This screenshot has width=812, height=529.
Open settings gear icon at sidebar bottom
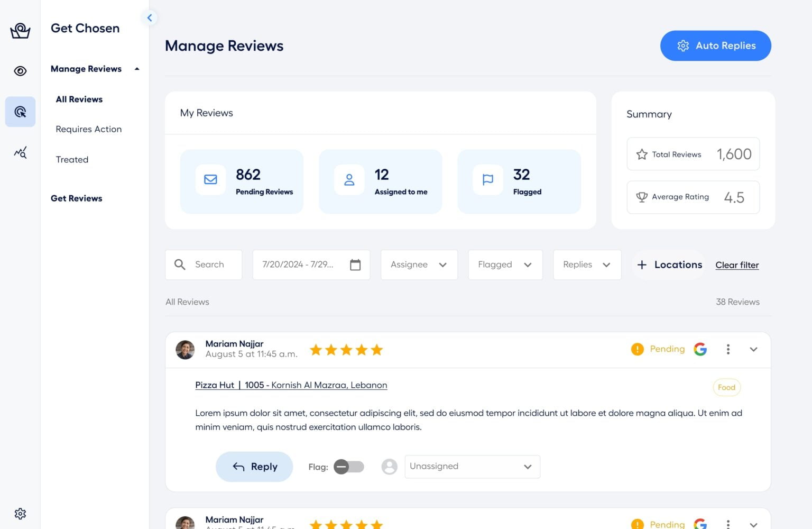(x=20, y=514)
